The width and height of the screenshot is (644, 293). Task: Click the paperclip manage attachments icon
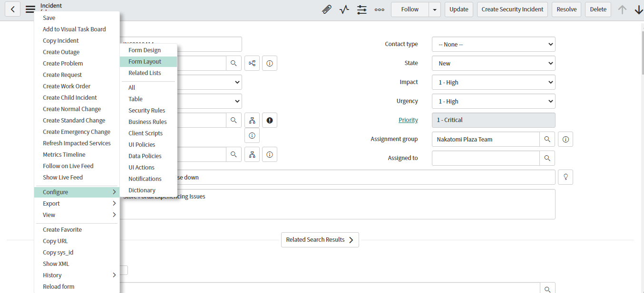[x=326, y=9]
